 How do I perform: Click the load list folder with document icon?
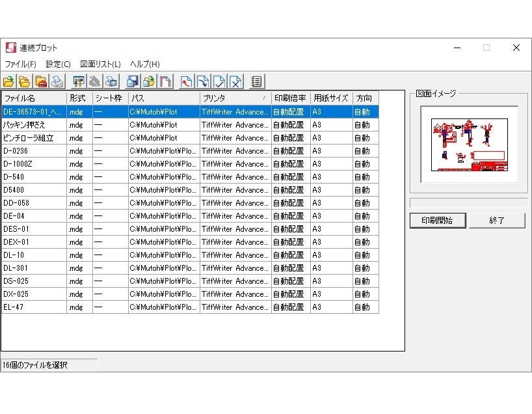point(148,81)
